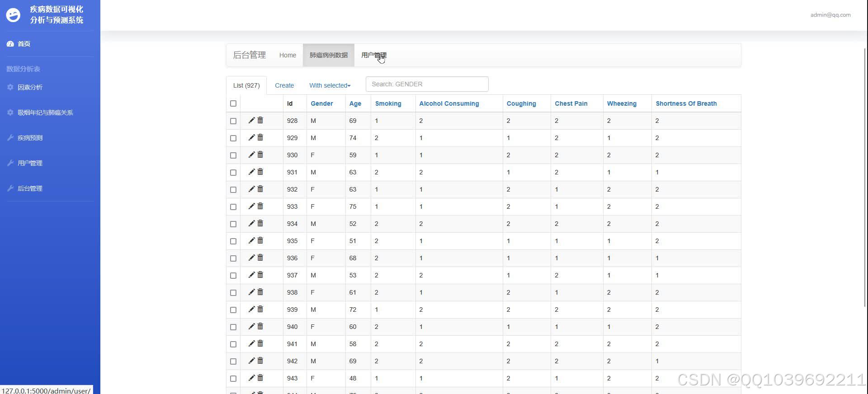
Task: Click the dashboard icon next to 首页
Action: (10, 44)
